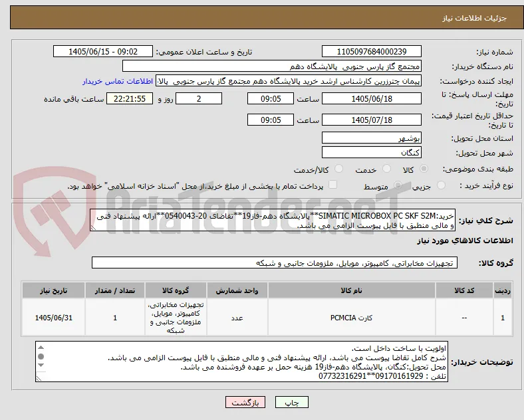Click the نام کالا column header
This screenshot has width=524, height=420.
[351, 290]
